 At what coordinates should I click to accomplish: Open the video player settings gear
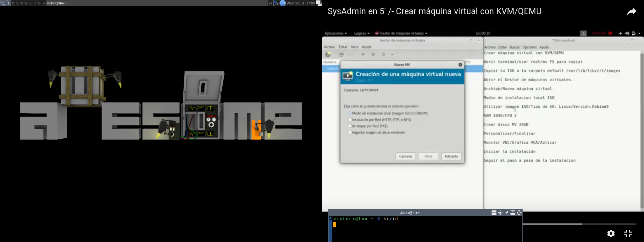611,233
